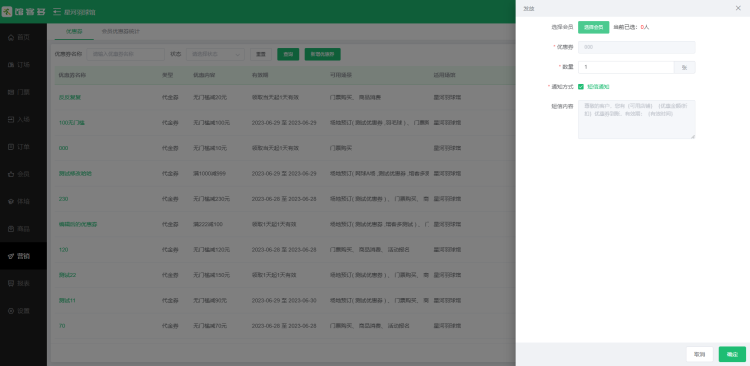Open the coupon link 70

click(x=62, y=326)
